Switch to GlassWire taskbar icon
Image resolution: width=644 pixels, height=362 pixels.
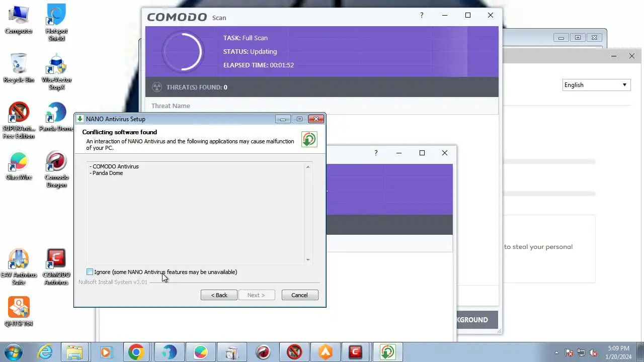click(200, 352)
